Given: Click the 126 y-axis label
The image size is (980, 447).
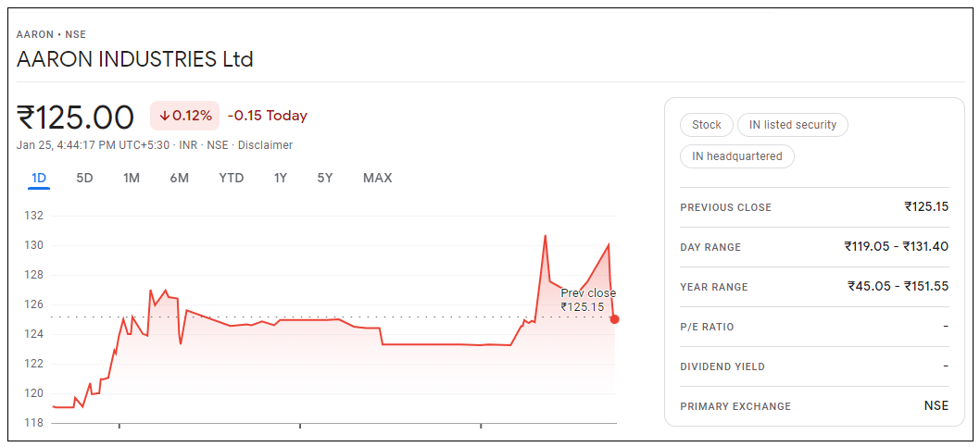Looking at the screenshot, I should pyautogui.click(x=35, y=304).
